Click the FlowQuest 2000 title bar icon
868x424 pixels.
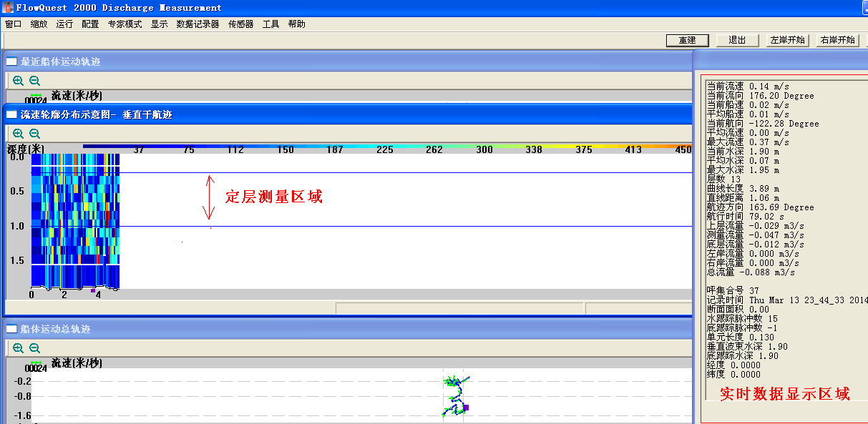[9, 8]
